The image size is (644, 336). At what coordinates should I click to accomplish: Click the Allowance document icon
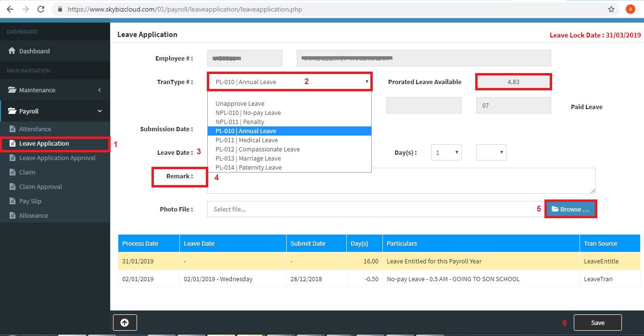(x=13, y=216)
